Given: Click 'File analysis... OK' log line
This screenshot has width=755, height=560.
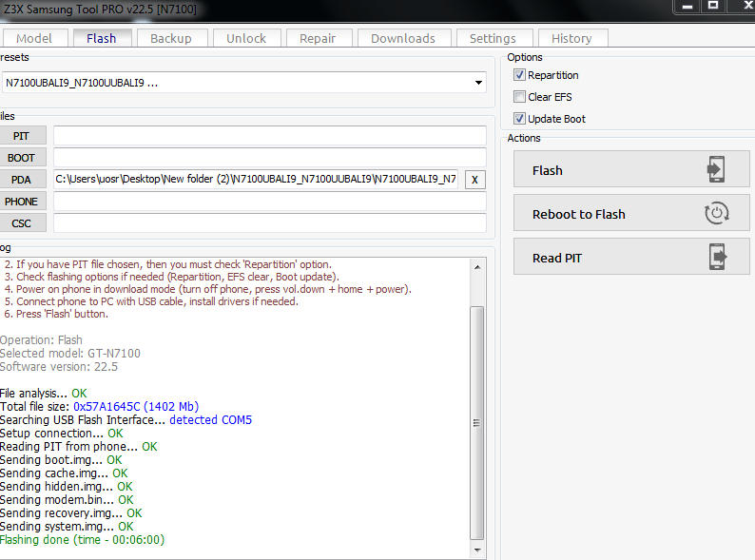Looking at the screenshot, I should click(44, 394).
